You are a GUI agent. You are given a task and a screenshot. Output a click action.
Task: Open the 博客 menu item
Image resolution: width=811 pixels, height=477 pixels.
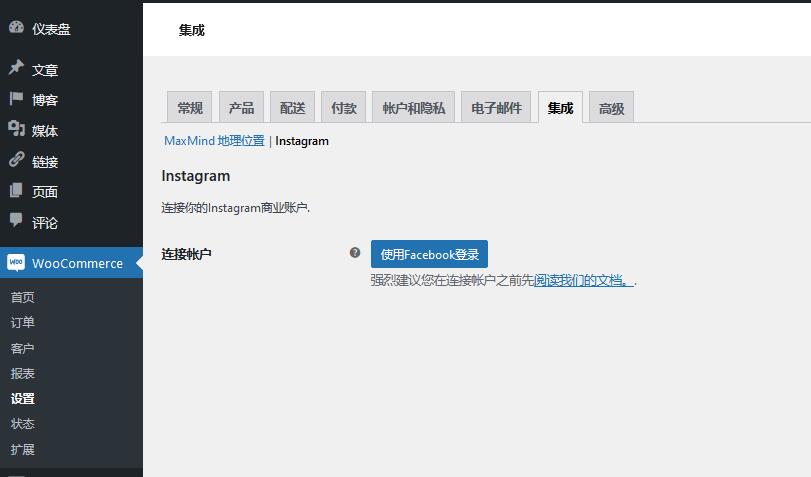pos(45,100)
